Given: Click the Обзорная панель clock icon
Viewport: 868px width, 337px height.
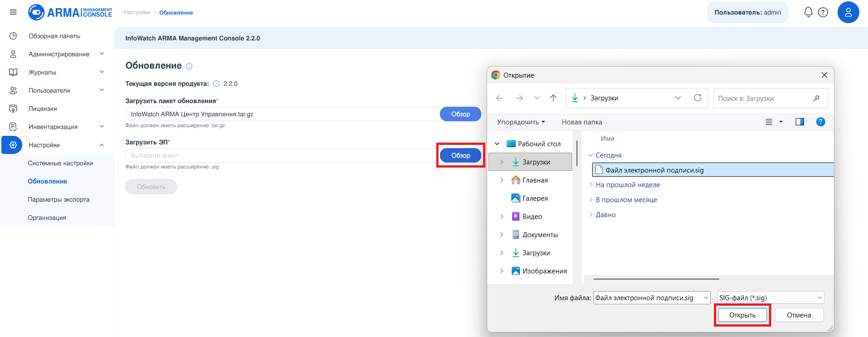Looking at the screenshot, I should point(13,36).
